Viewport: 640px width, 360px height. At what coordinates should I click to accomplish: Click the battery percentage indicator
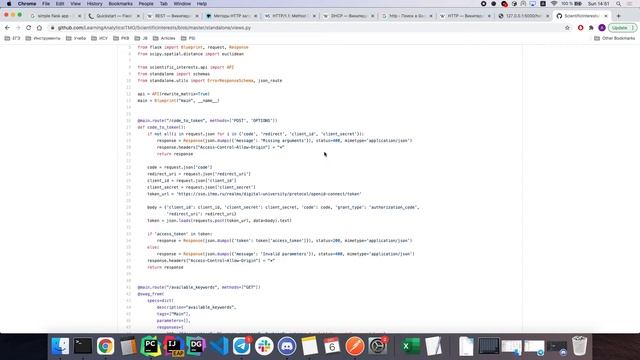tap(571, 4)
